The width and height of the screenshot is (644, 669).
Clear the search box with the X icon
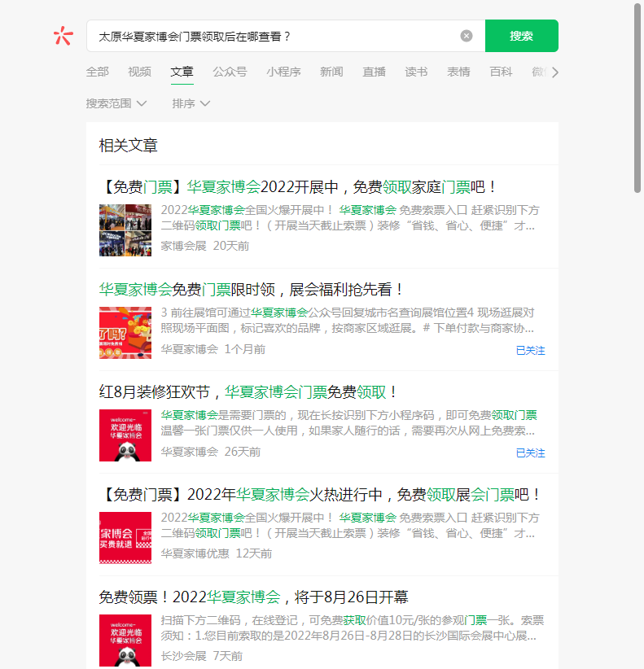point(467,36)
